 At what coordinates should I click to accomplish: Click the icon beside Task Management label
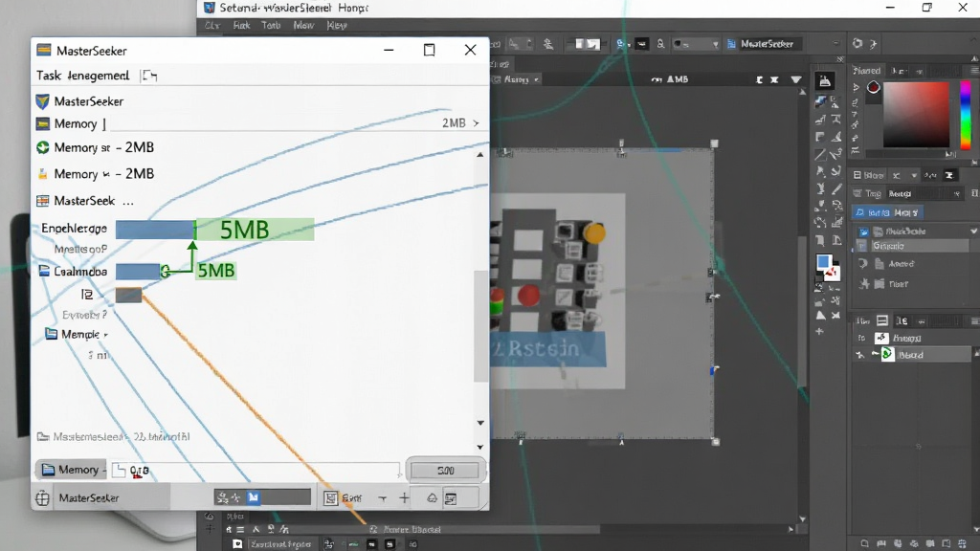(x=149, y=76)
